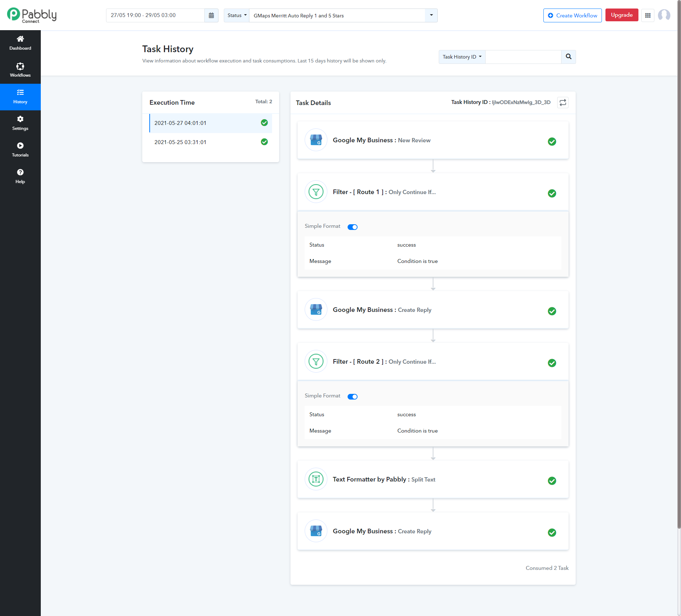
Task: Click the Consumed 2 Task text
Action: pyautogui.click(x=547, y=568)
